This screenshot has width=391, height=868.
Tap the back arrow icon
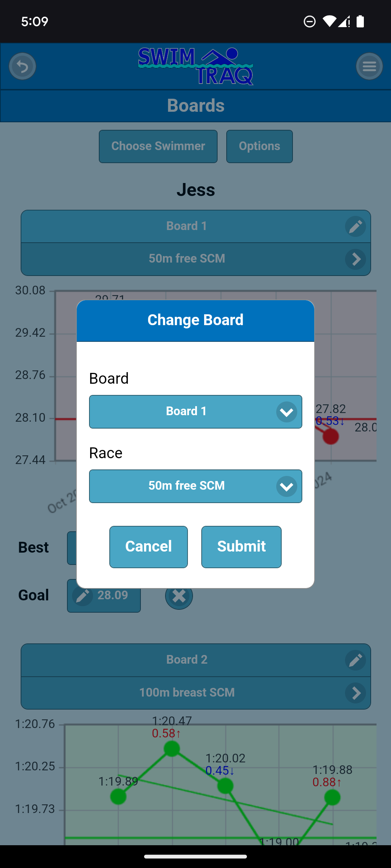pyautogui.click(x=22, y=66)
